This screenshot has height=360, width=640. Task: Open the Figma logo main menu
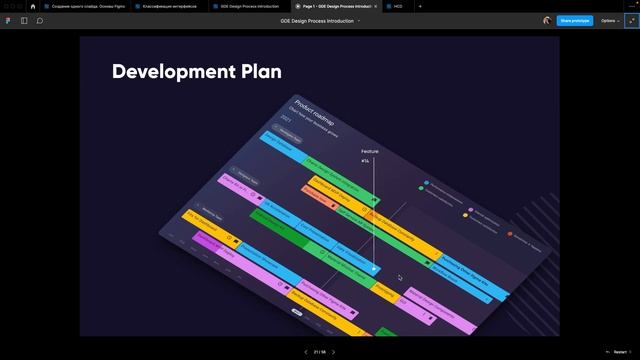coord(8,21)
